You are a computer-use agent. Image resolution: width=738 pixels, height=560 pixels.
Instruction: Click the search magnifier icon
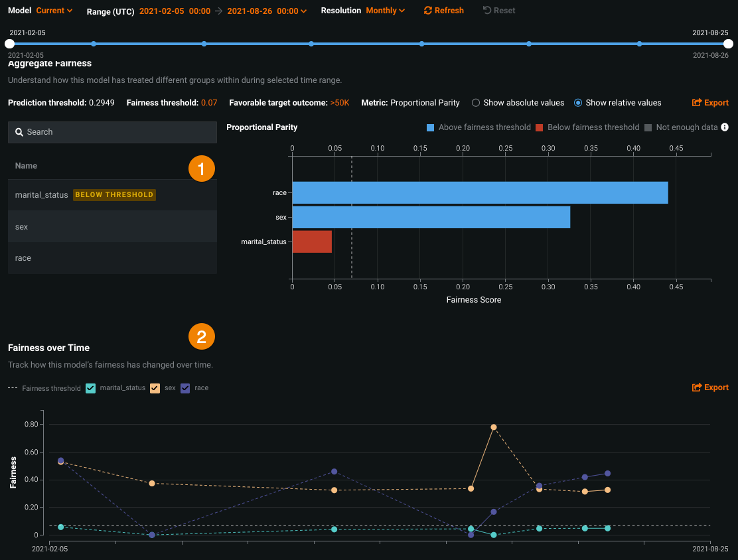pos(19,132)
